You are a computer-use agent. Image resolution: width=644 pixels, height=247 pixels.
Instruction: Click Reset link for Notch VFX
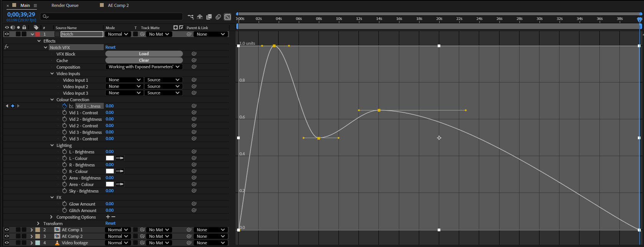[110, 47]
